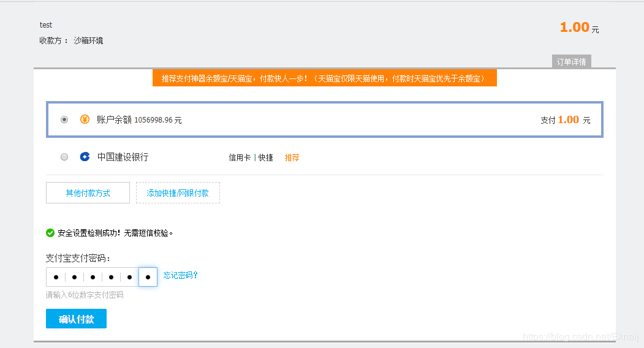
Task: Focus the third payment password digit box
Action: tap(93, 278)
